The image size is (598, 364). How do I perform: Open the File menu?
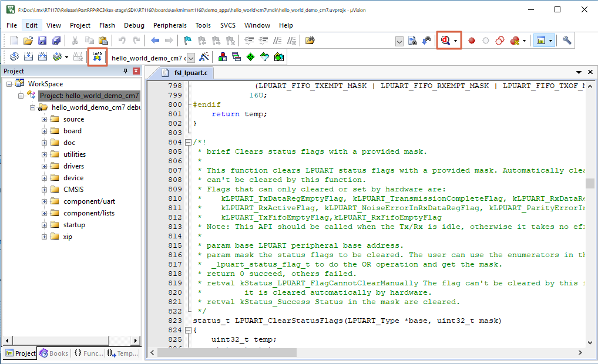[x=12, y=25]
